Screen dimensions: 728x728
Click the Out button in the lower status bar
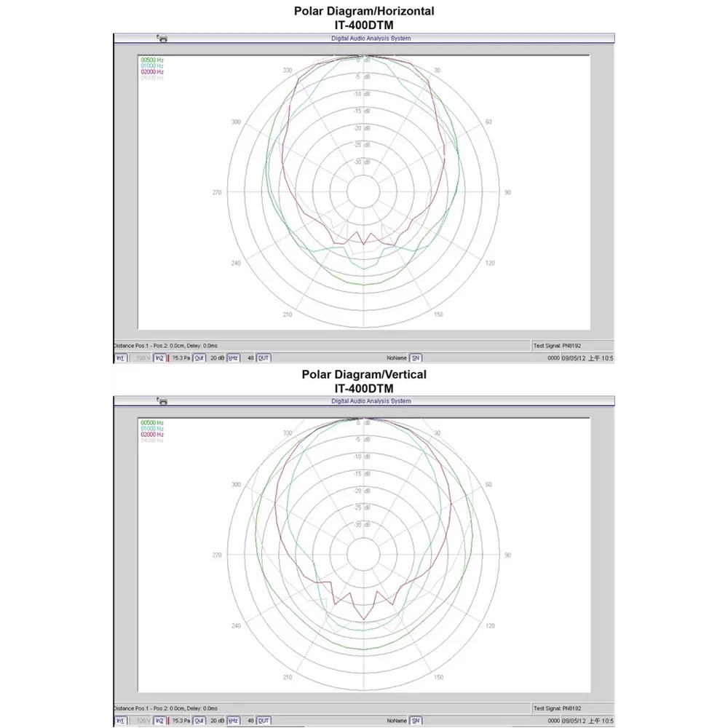(199, 721)
